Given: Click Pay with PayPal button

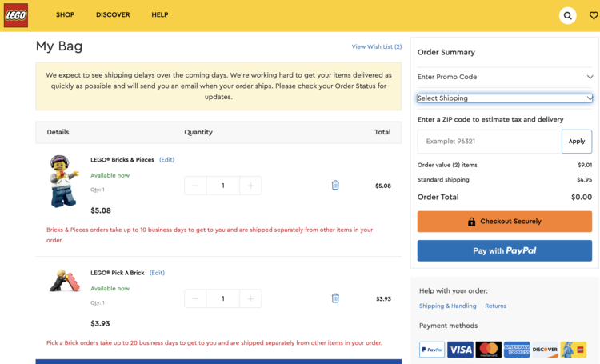Looking at the screenshot, I should point(505,250).
